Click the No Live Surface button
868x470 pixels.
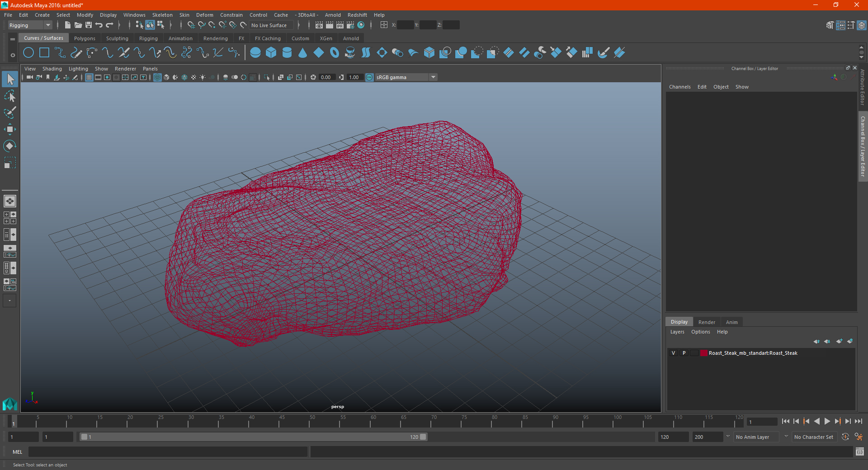[x=272, y=25]
